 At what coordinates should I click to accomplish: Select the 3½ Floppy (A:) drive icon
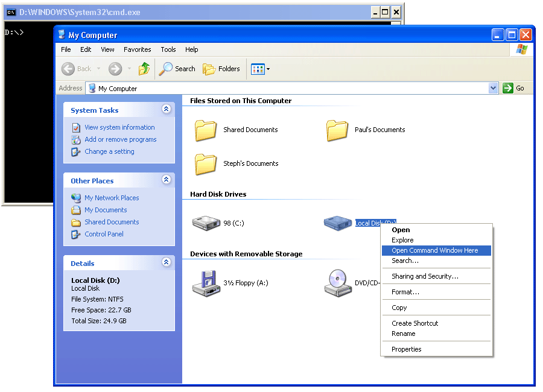coord(206,282)
